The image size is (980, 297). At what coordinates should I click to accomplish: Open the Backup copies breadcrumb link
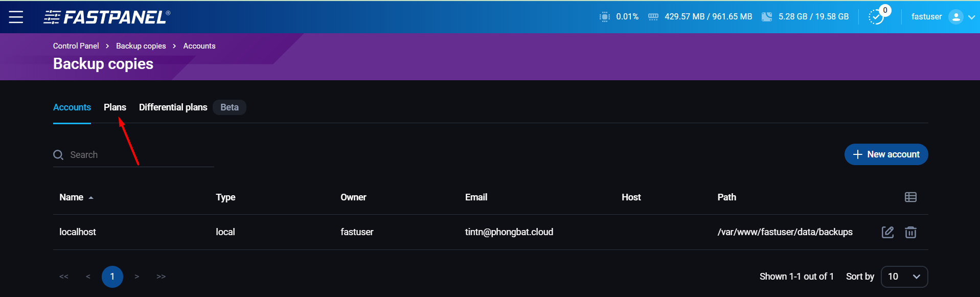(x=141, y=46)
